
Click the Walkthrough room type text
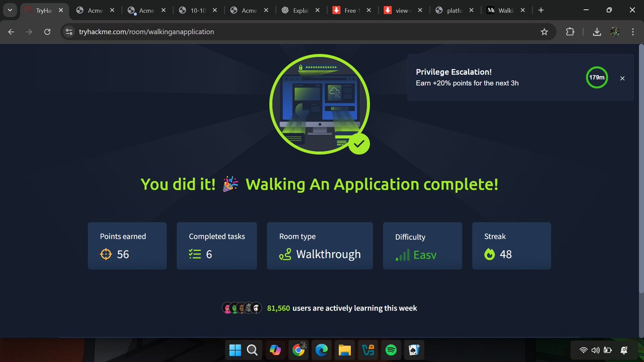click(328, 254)
